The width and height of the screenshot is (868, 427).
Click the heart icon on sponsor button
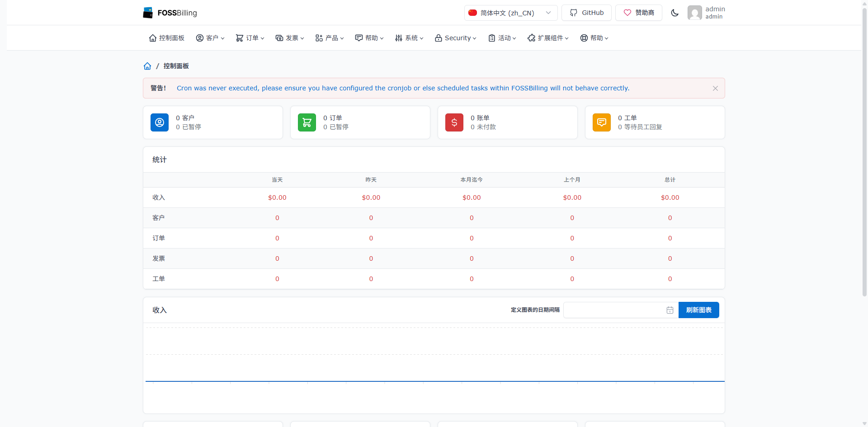click(x=627, y=13)
